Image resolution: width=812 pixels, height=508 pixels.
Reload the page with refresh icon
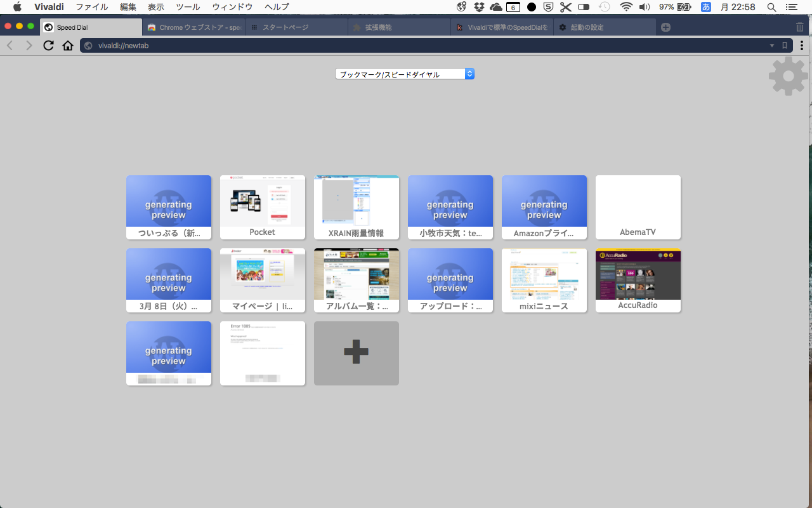coord(48,46)
